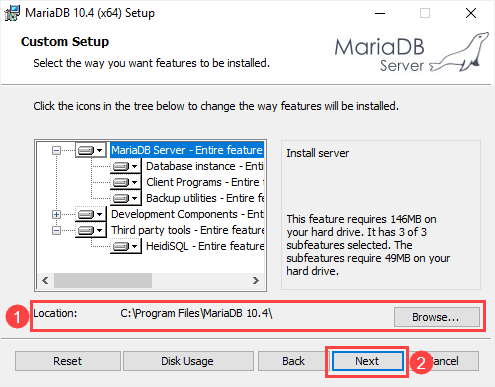Proceed with the Next button
This screenshot has height=387, width=495.
[367, 361]
